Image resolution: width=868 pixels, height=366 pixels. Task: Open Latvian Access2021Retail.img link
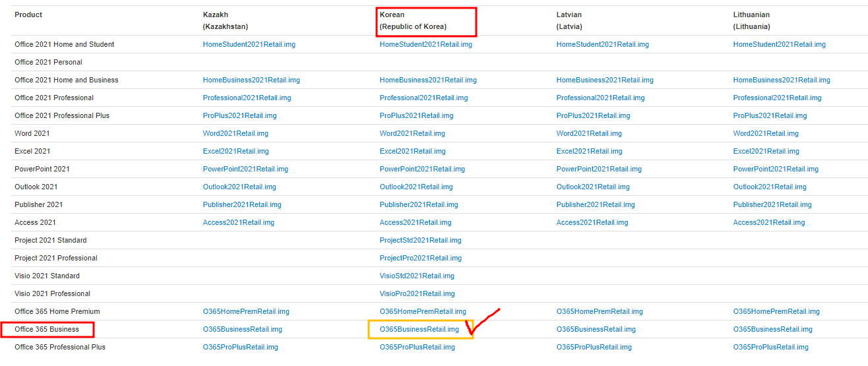coord(592,222)
